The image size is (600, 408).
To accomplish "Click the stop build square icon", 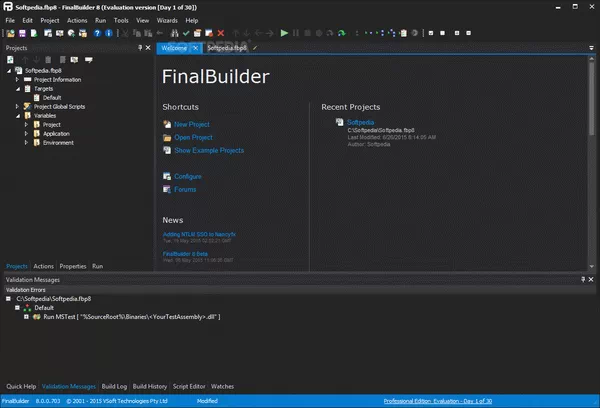I will click(307, 33).
